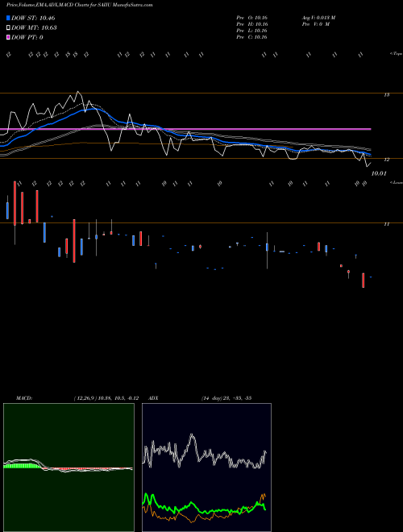Click the 'ADX' indicator label

pos(154,398)
